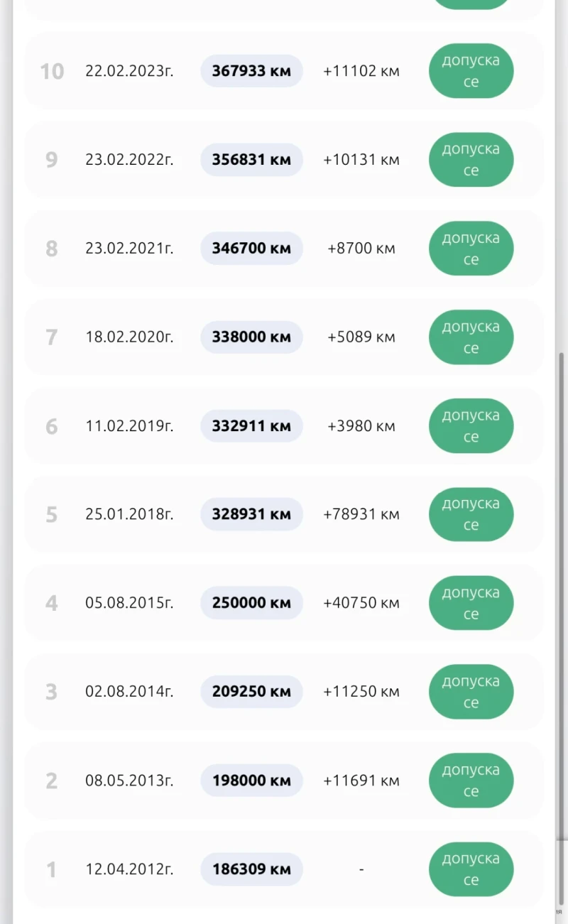568x924 pixels.
Task: Click the 186309 км mileage pill
Action: pyautogui.click(x=251, y=869)
